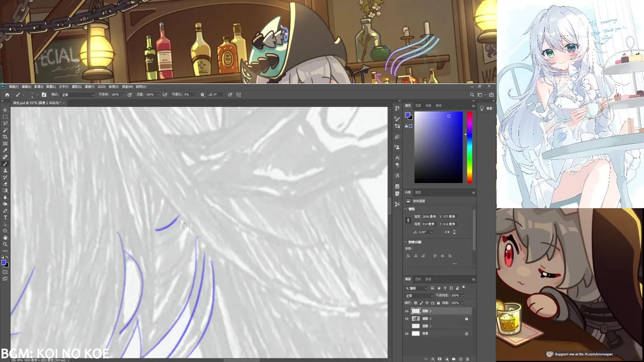Viewport: 644px width, 362px height.
Task: Click the Home icon in options bar
Action: [7, 95]
